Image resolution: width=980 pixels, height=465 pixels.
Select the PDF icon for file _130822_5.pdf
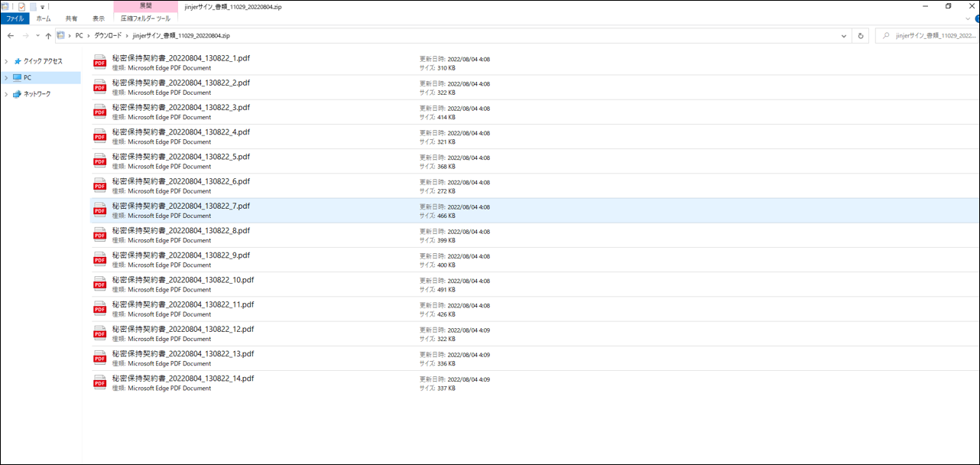(99, 161)
